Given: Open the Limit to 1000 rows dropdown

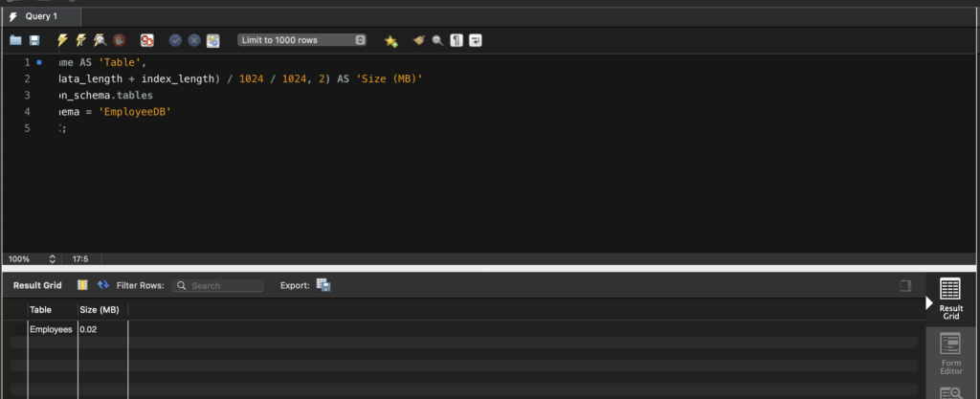Looking at the screenshot, I should pyautogui.click(x=301, y=40).
